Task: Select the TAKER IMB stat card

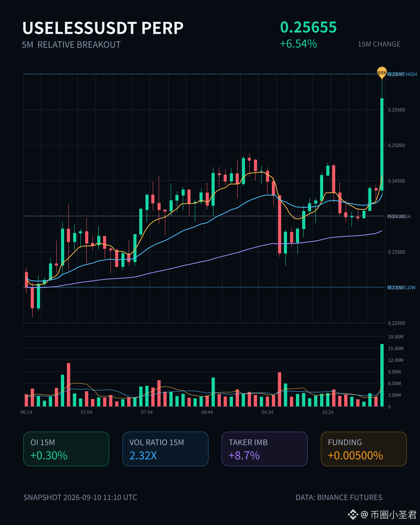Action: pos(264,449)
